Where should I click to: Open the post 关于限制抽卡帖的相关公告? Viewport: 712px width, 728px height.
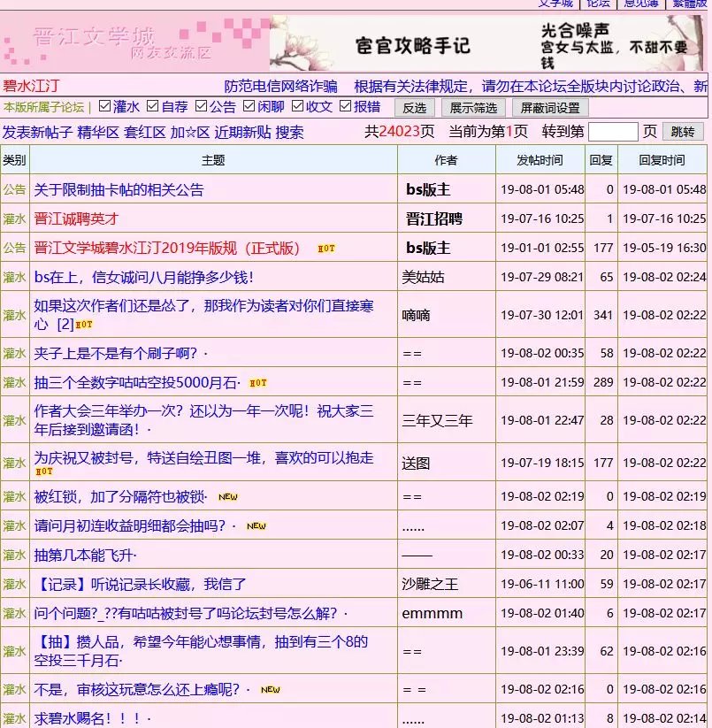click(x=119, y=189)
